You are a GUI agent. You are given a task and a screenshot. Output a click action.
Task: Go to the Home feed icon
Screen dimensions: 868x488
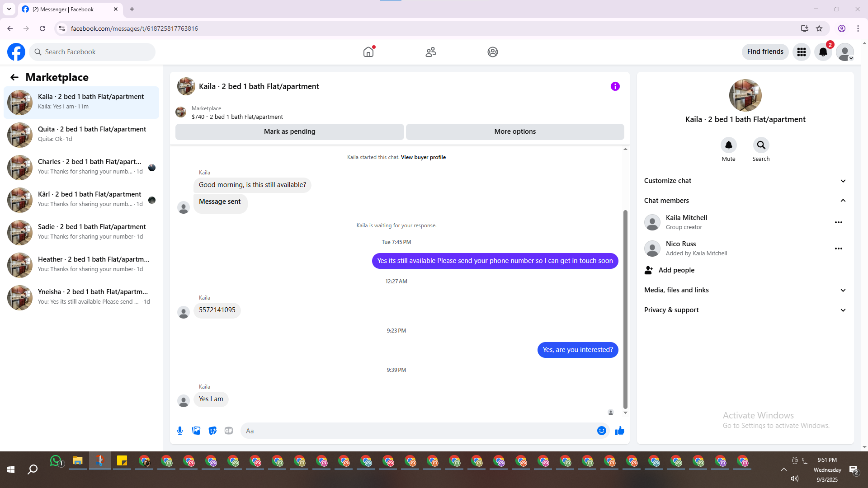(x=368, y=52)
